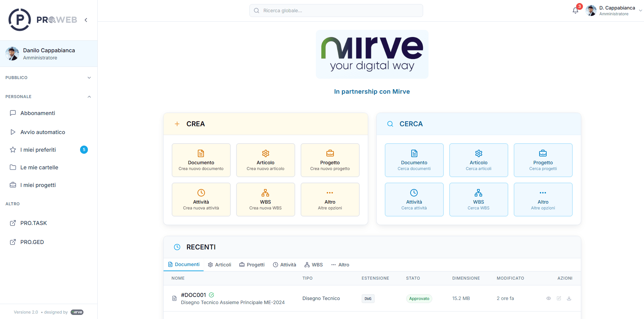Search articles via Cerca articoli card
Screen dimensions: 644x319
[479, 160]
